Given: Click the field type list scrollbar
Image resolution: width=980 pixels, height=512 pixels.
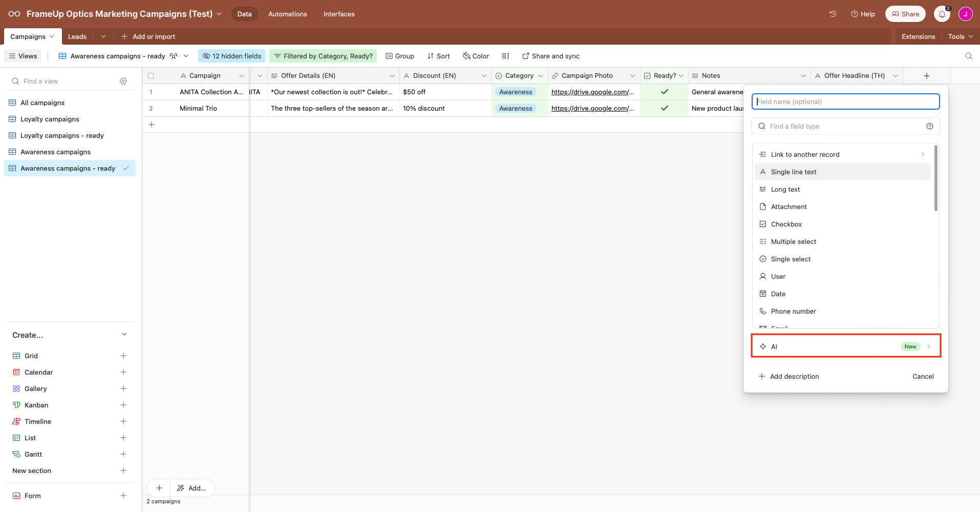Looking at the screenshot, I should click(935, 179).
